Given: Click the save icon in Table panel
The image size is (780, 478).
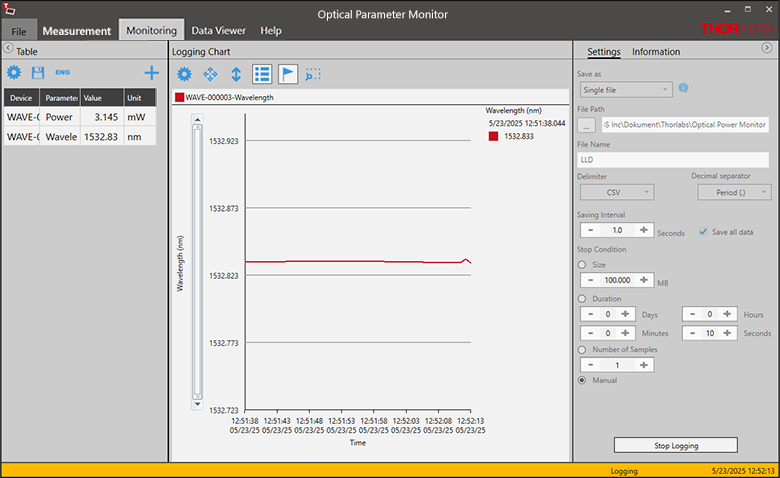Looking at the screenshot, I should pyautogui.click(x=38, y=73).
